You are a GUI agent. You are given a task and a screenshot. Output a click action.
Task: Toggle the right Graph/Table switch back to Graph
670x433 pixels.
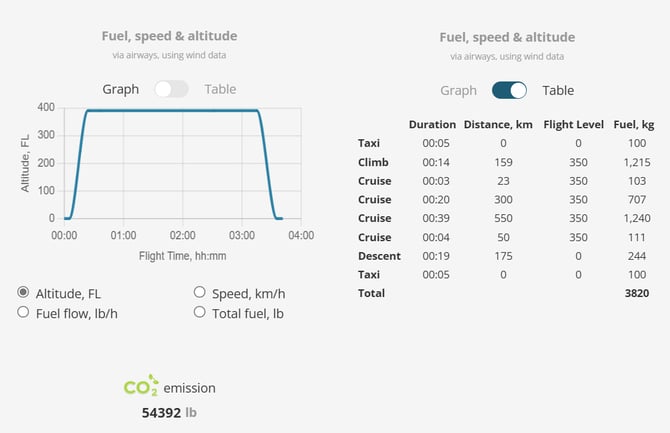coord(509,90)
